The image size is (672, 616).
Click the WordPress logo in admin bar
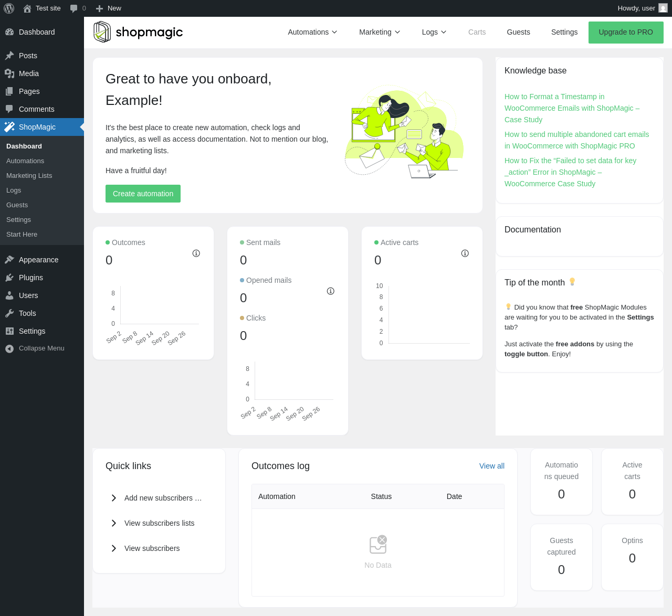click(9, 8)
